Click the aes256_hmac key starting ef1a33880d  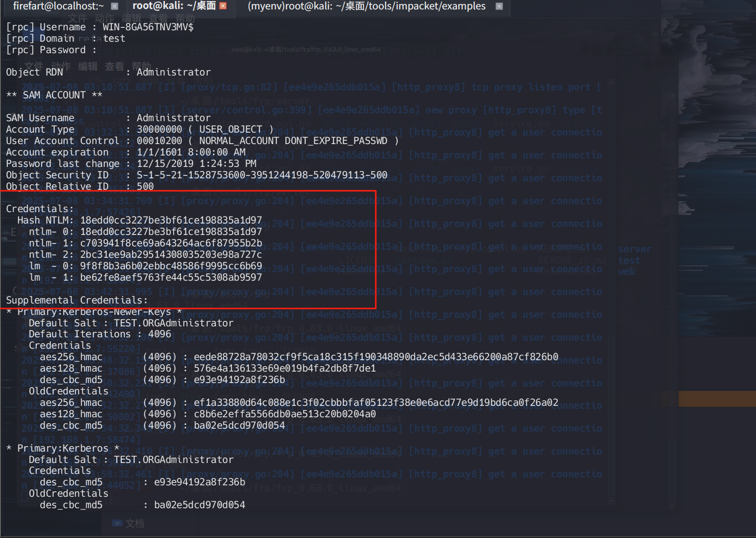click(376, 402)
